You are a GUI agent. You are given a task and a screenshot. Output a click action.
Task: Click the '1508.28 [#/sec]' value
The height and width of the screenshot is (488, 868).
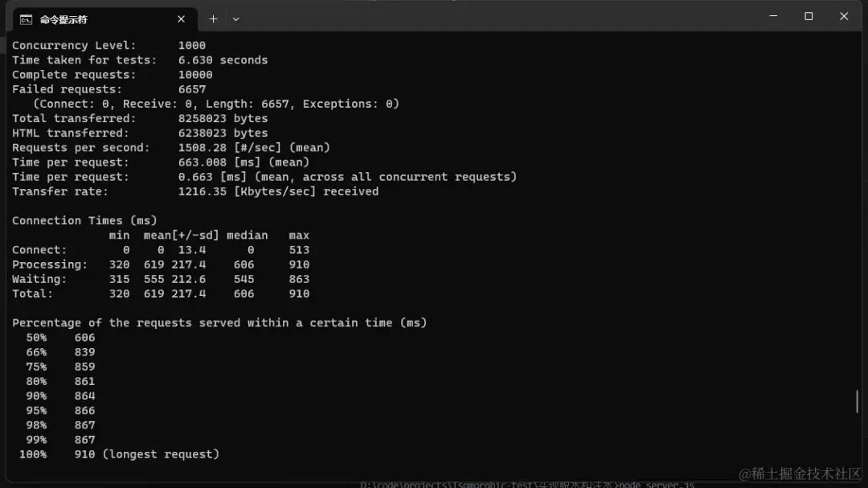click(x=230, y=147)
